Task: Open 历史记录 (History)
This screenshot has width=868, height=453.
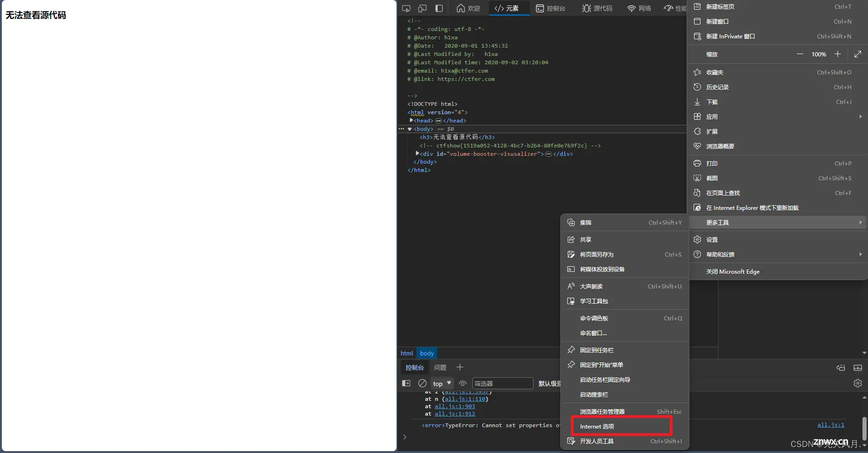Action: click(x=777, y=87)
